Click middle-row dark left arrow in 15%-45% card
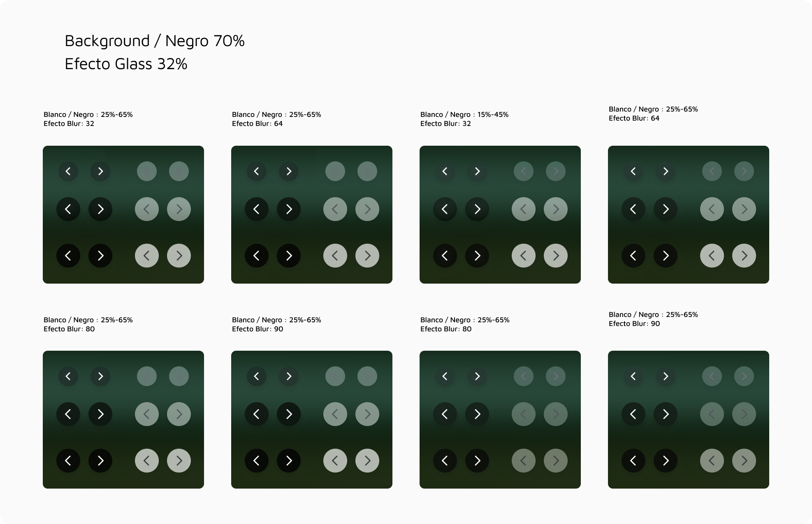This screenshot has width=812, height=524. click(x=445, y=209)
